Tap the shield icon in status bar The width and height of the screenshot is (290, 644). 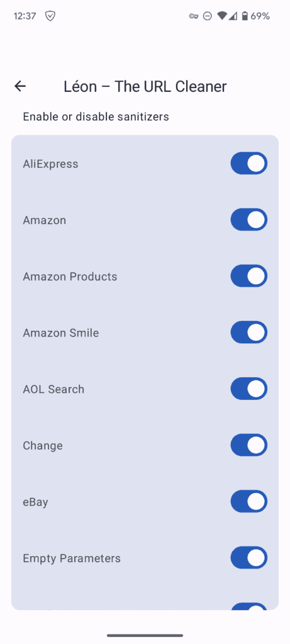50,16
